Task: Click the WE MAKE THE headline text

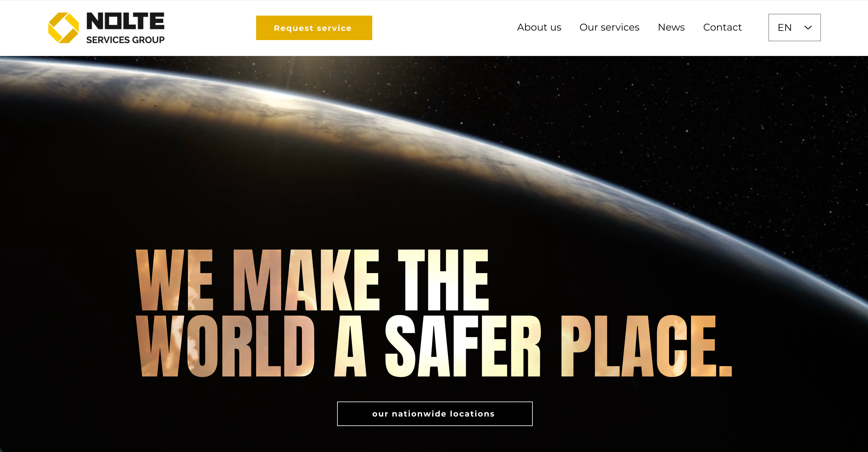Action: click(312, 280)
